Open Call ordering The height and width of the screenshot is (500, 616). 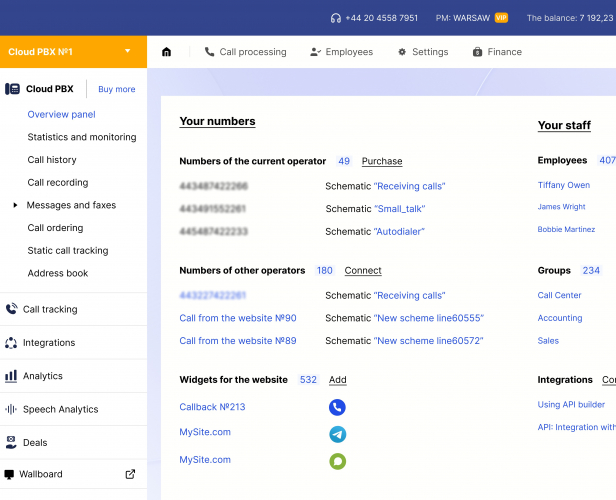pos(55,228)
